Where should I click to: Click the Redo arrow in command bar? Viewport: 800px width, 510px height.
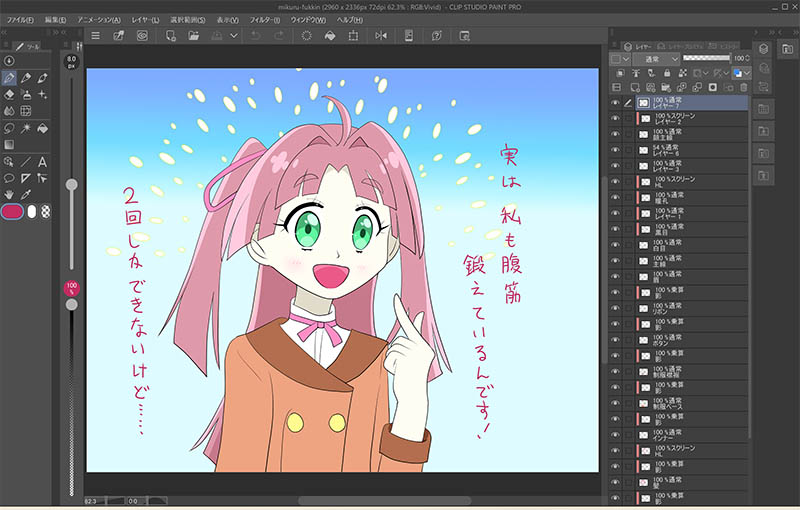(x=279, y=36)
